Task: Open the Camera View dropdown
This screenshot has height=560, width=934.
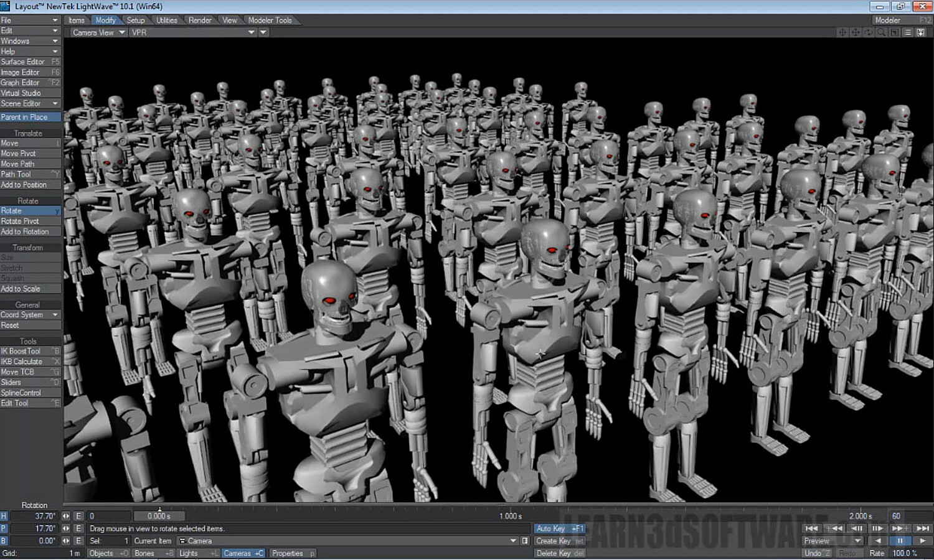Action: coord(97,32)
